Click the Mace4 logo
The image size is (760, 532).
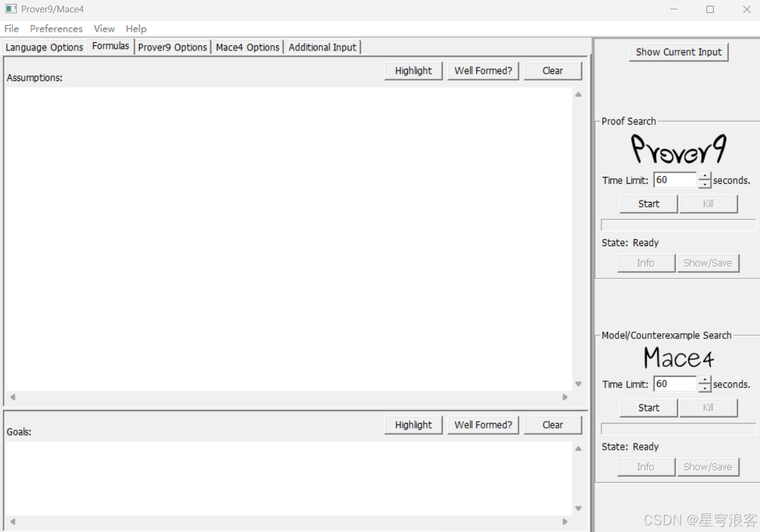[678, 358]
